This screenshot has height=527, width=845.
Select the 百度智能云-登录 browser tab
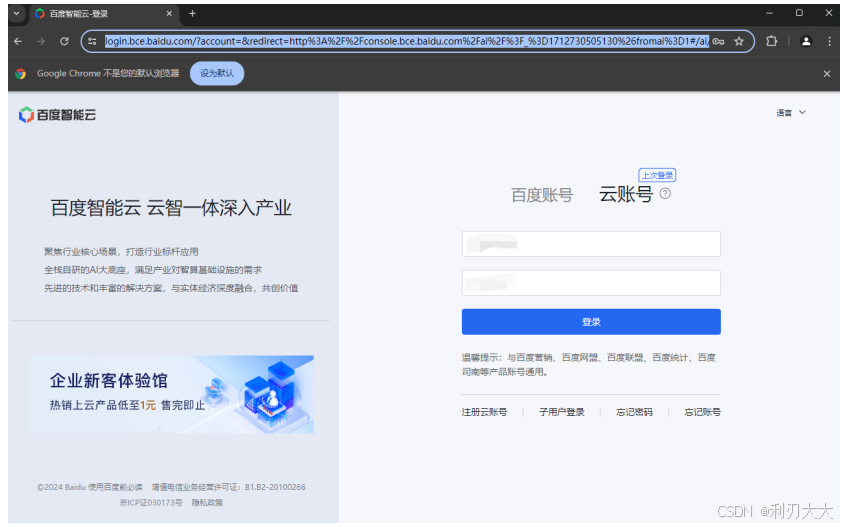tap(102, 14)
